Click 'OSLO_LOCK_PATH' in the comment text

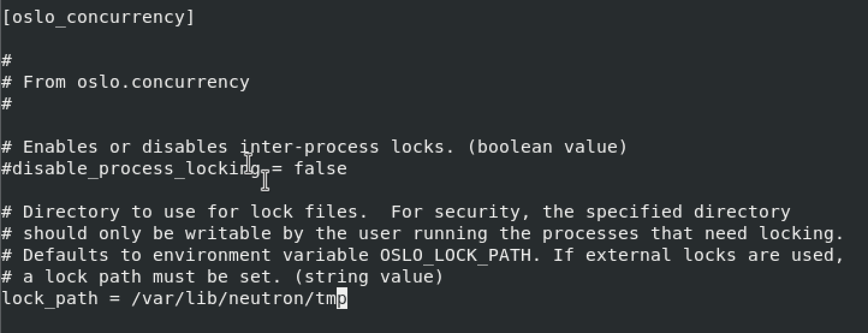pos(456,255)
